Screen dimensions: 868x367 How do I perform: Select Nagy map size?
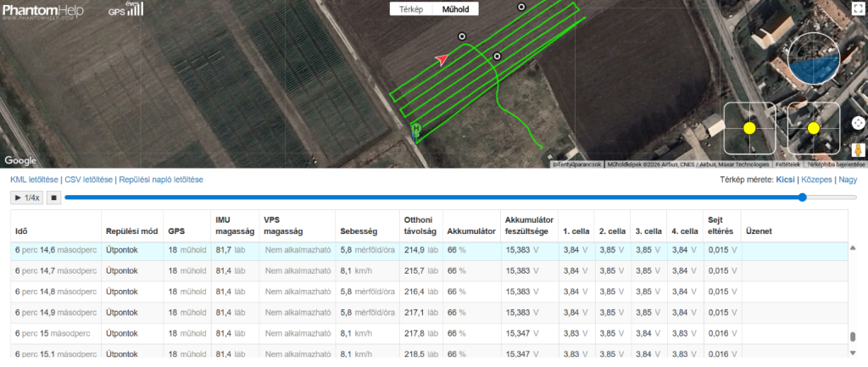point(848,180)
